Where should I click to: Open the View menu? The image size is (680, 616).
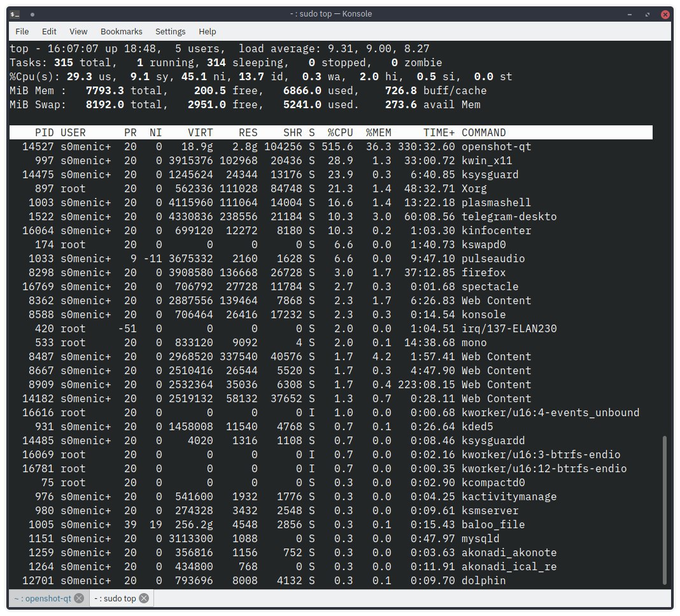tap(78, 32)
